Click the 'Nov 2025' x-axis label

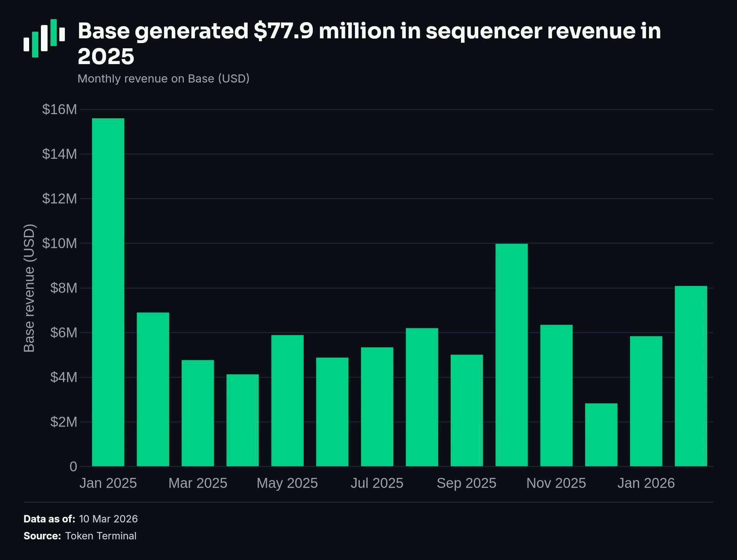556,483
